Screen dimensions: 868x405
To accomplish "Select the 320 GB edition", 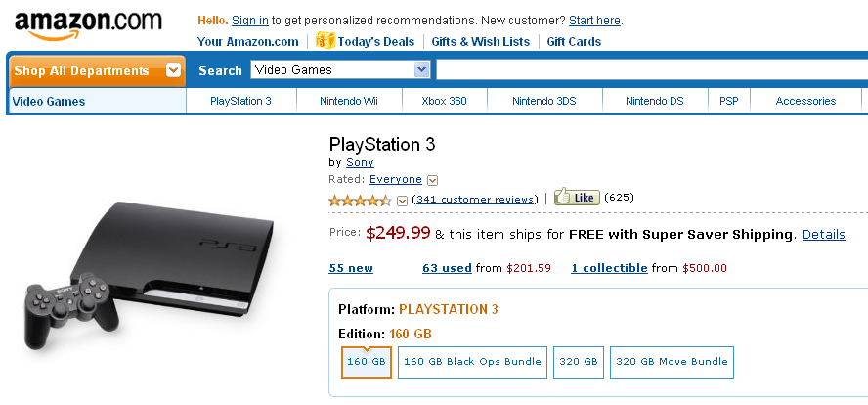I will (579, 362).
